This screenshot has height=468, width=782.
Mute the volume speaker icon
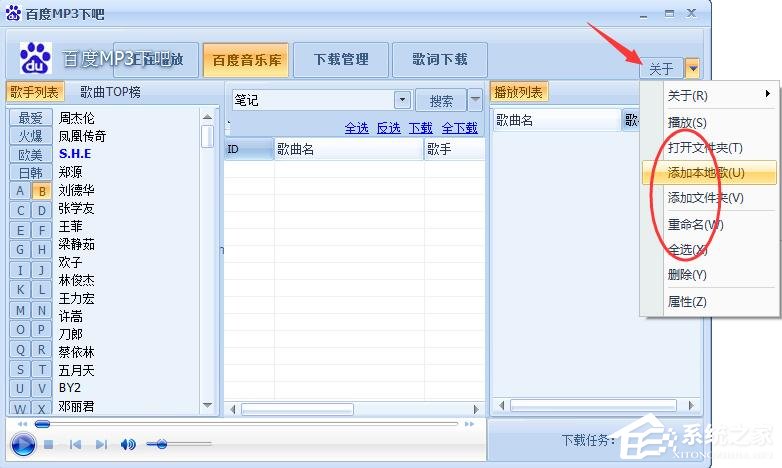point(128,444)
